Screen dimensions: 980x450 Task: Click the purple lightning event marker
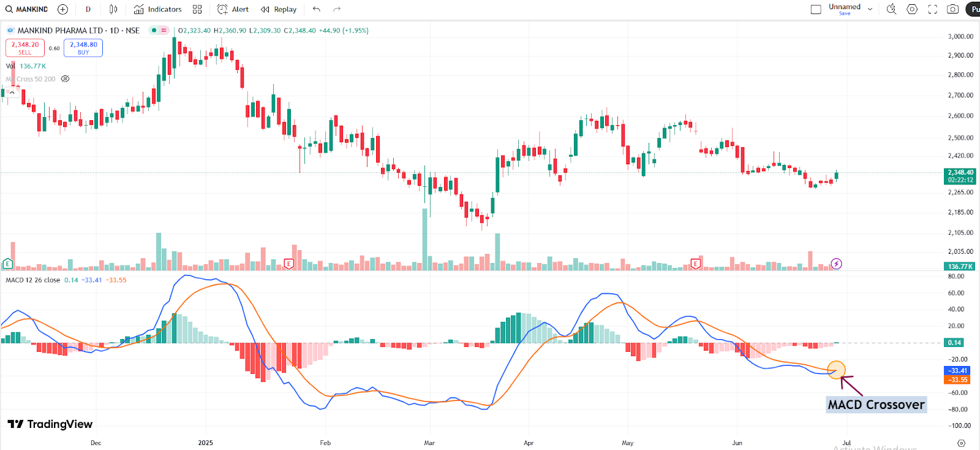[x=837, y=264]
